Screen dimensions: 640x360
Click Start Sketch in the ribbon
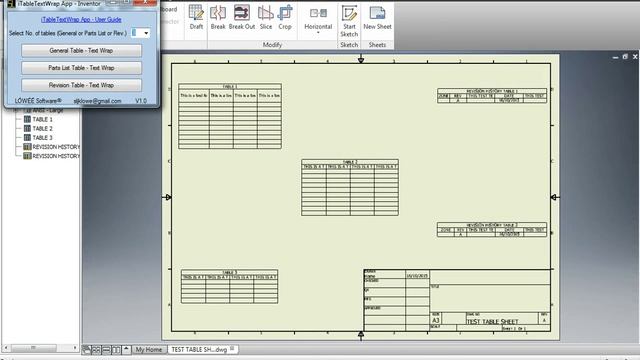tap(349, 21)
